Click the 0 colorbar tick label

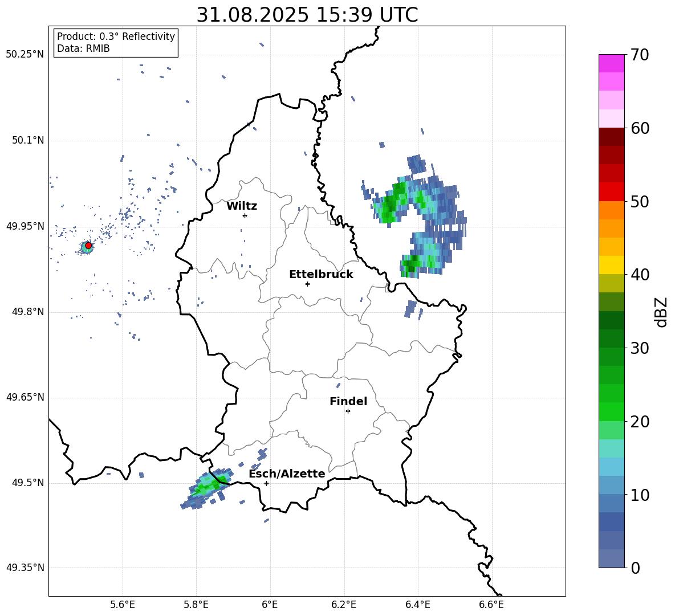pos(636,568)
